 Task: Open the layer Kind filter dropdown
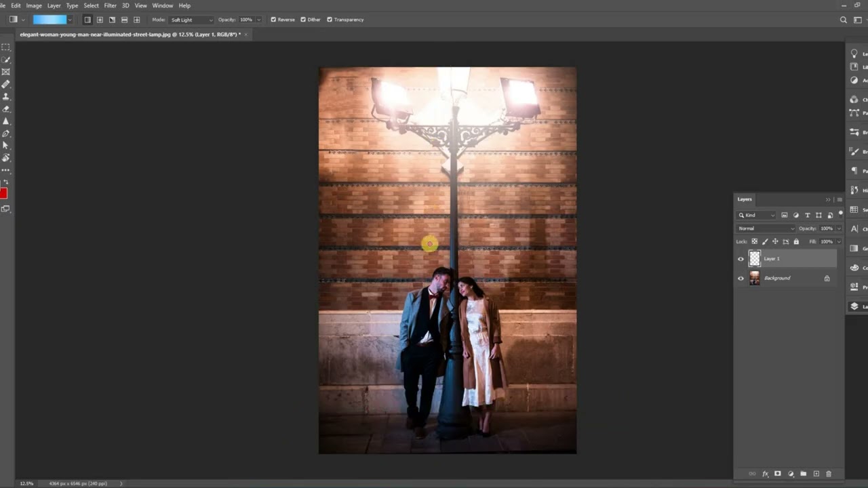(756, 215)
